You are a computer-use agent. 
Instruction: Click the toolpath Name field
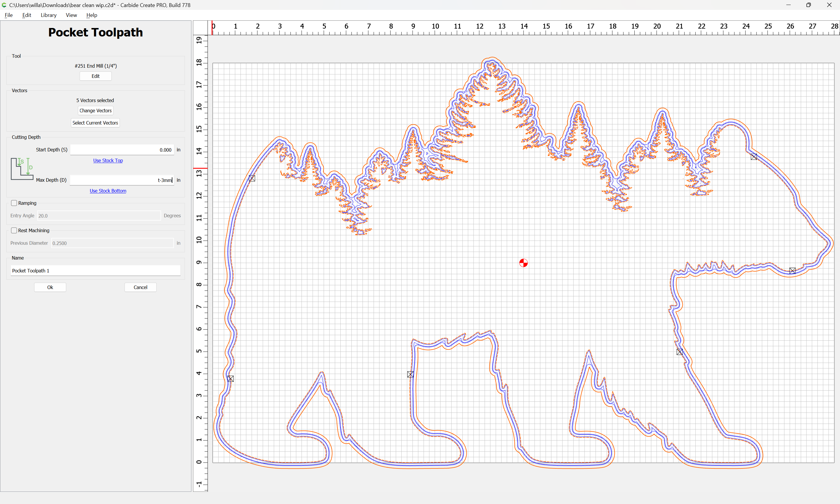[x=95, y=270]
